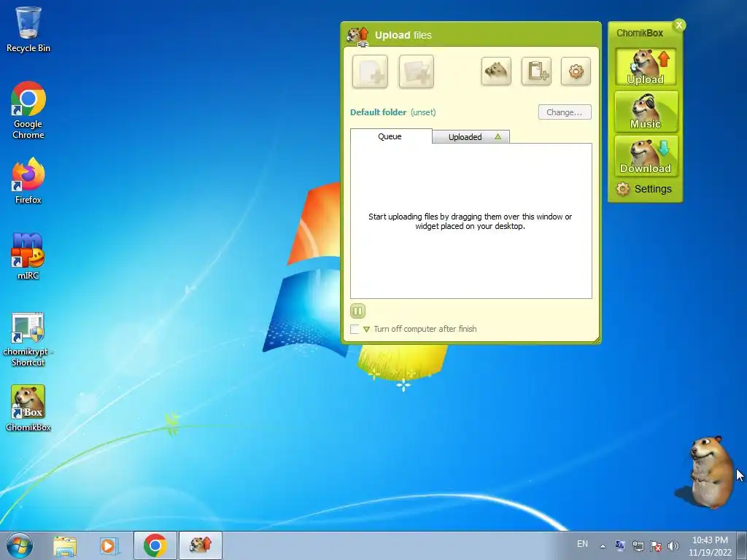Expand the Turn off computer options arrow
747x560 pixels.
(x=366, y=329)
